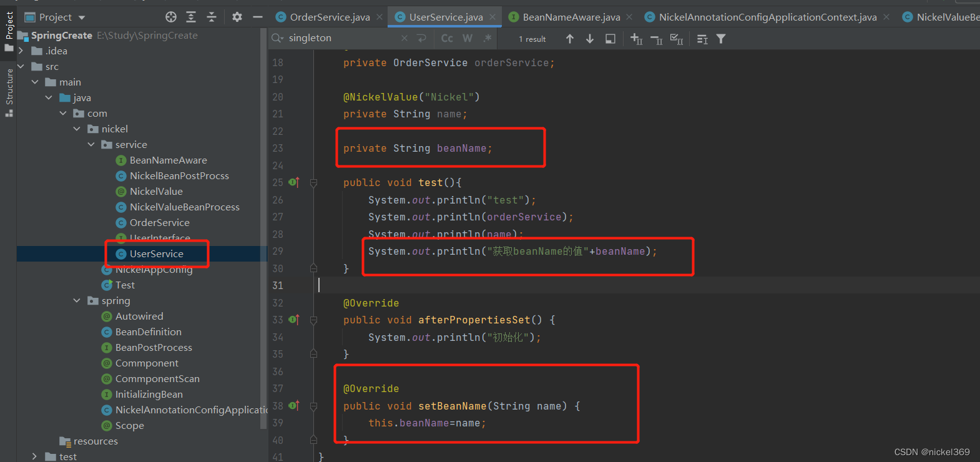Click the select opened file target icon
980x462 pixels.
[171, 17]
